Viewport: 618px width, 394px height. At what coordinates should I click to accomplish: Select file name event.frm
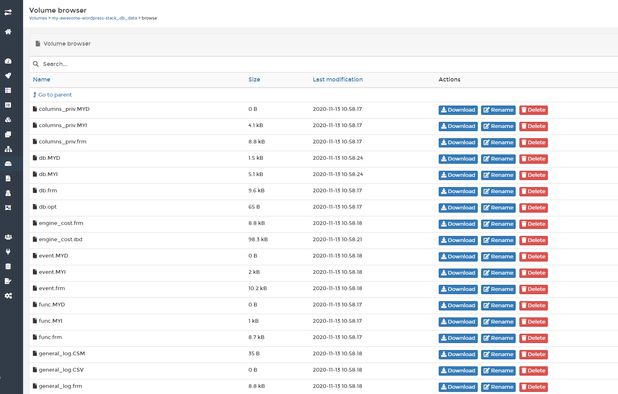click(52, 288)
